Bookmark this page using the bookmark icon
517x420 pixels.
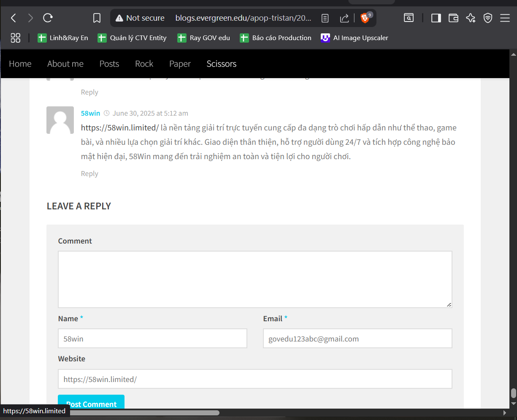(97, 18)
